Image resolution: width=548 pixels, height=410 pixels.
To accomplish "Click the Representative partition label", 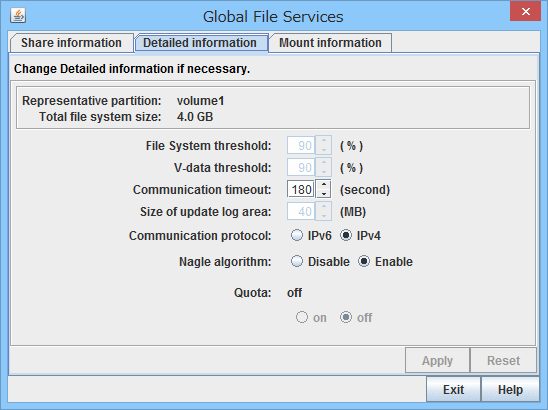I will 92,101.
